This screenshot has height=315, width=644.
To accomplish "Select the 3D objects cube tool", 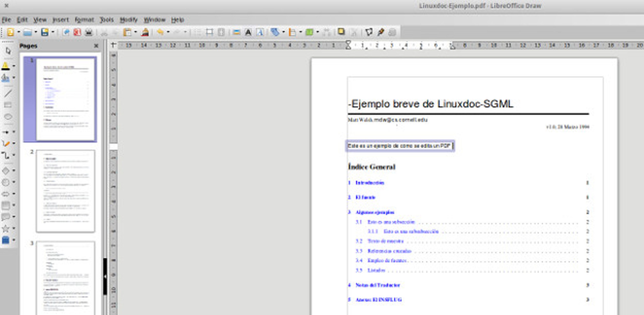I will [6, 240].
